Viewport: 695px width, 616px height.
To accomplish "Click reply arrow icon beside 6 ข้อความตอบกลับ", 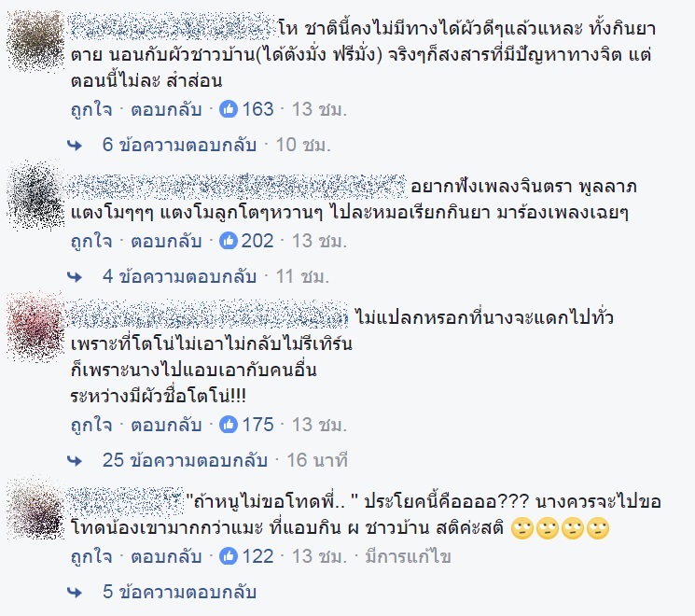I will [x=75, y=145].
